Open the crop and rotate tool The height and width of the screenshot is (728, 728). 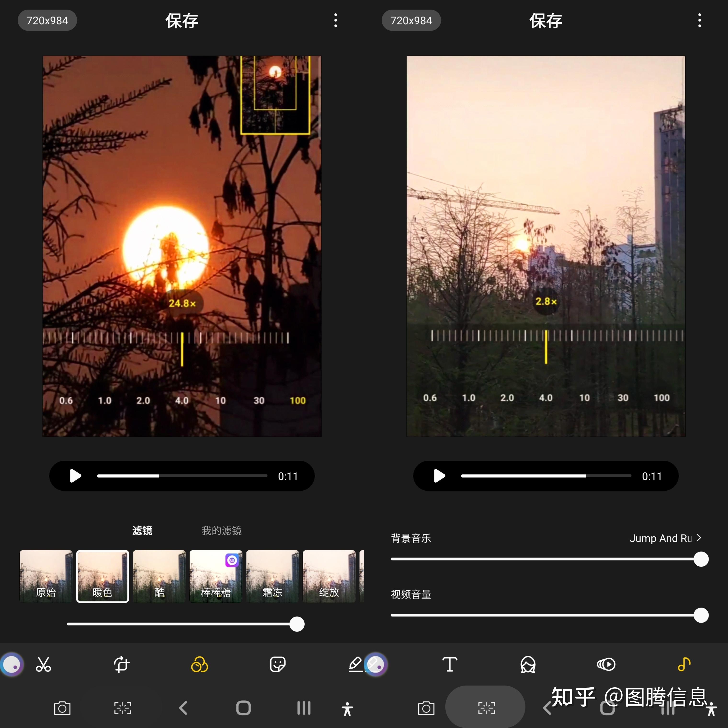pyautogui.click(x=121, y=664)
